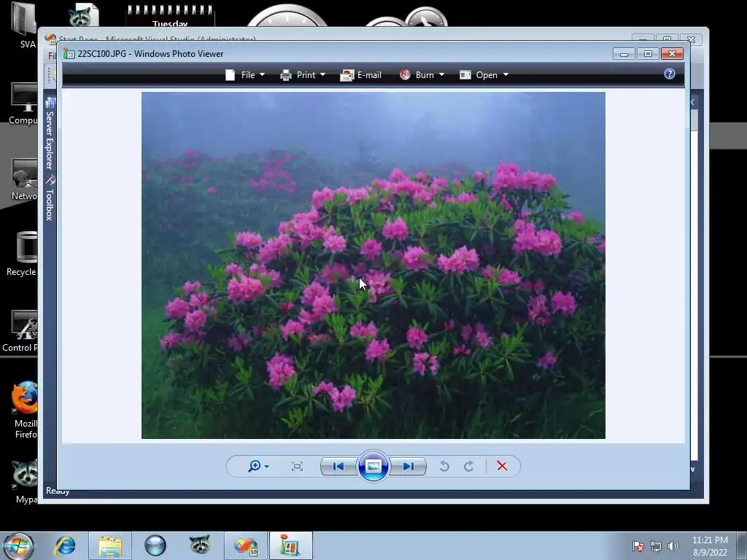The image size is (747, 560).
Task: Click the rhododendron photo
Action: coord(373,265)
